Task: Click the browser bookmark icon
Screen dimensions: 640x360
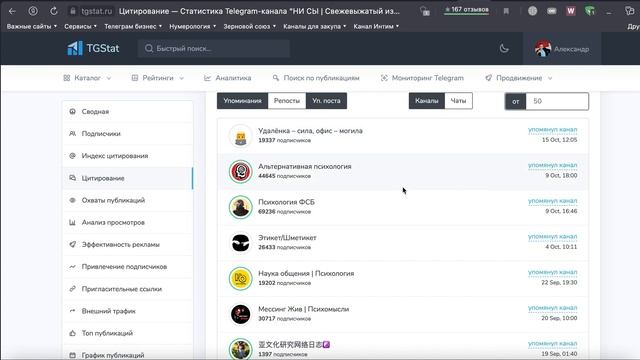Action: tap(506, 11)
